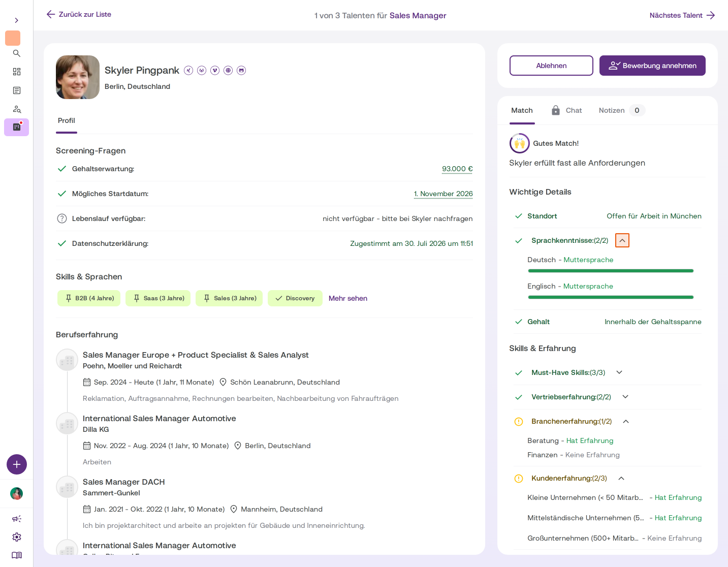Switch to the Chat tab
The image size is (728, 567).
click(x=566, y=110)
